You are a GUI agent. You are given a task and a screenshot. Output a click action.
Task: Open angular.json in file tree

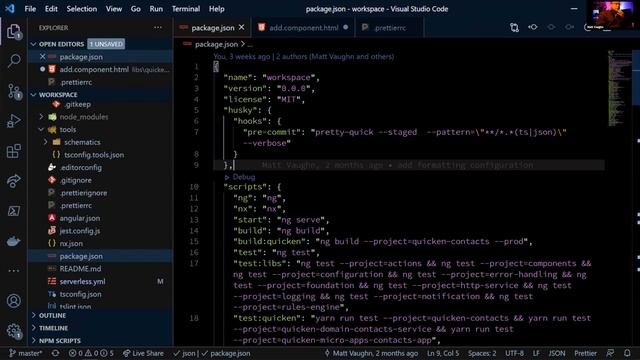click(x=80, y=218)
